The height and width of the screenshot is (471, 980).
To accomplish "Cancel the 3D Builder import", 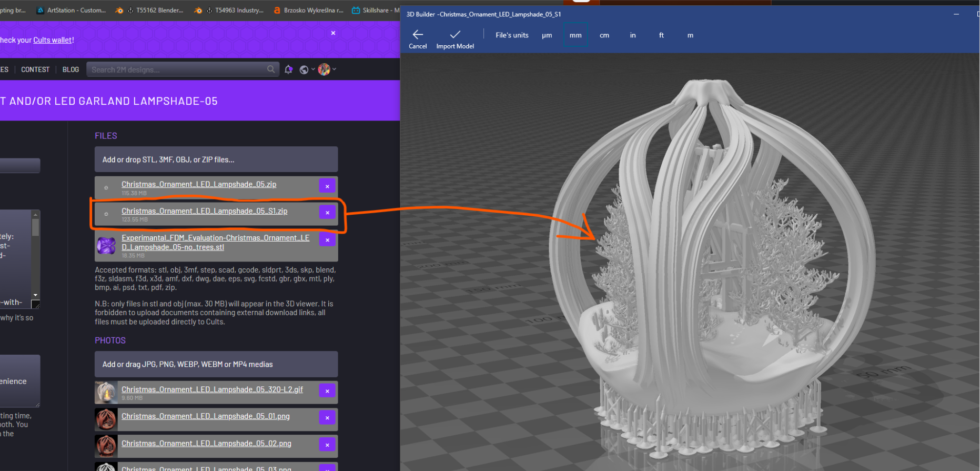I will tap(418, 39).
